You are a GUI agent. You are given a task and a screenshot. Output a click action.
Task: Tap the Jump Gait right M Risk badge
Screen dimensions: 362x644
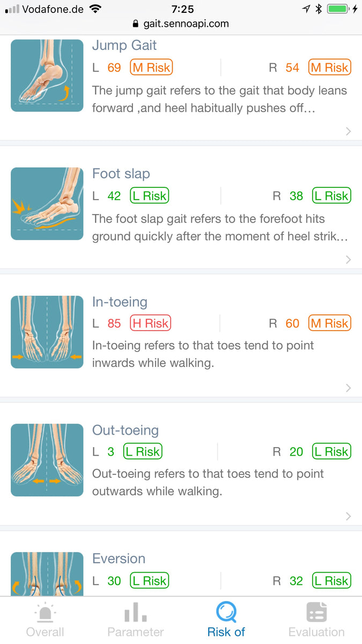pyautogui.click(x=329, y=68)
